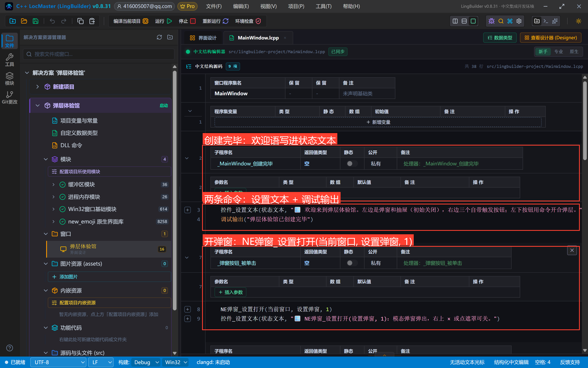Redo action with redo arrow icon
The width and height of the screenshot is (588, 368).
tap(64, 21)
